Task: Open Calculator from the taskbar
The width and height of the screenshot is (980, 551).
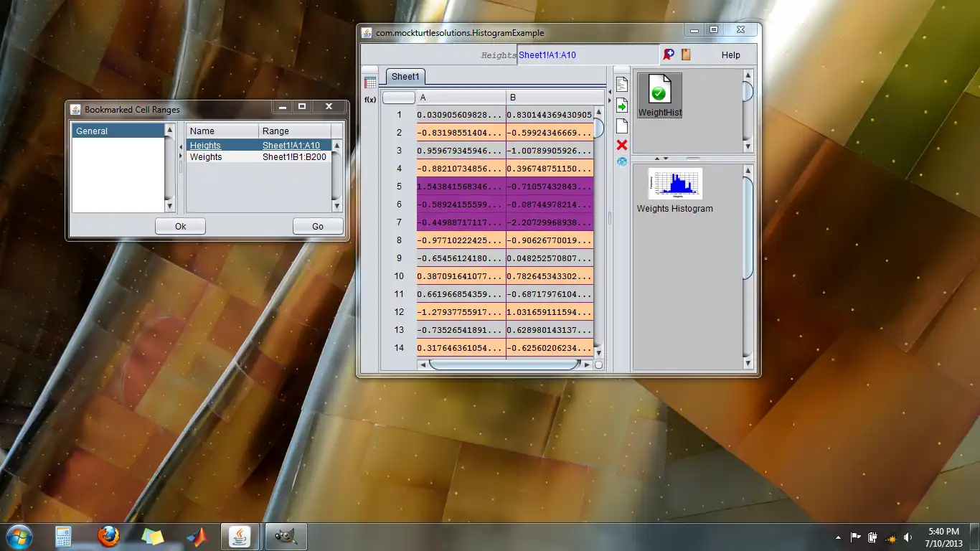Action: 64,537
